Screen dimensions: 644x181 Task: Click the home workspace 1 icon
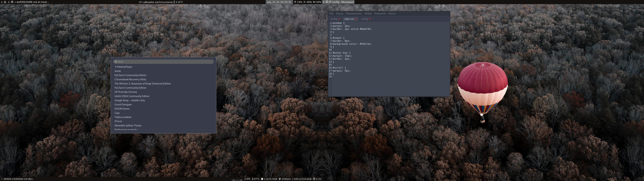click(5, 2)
